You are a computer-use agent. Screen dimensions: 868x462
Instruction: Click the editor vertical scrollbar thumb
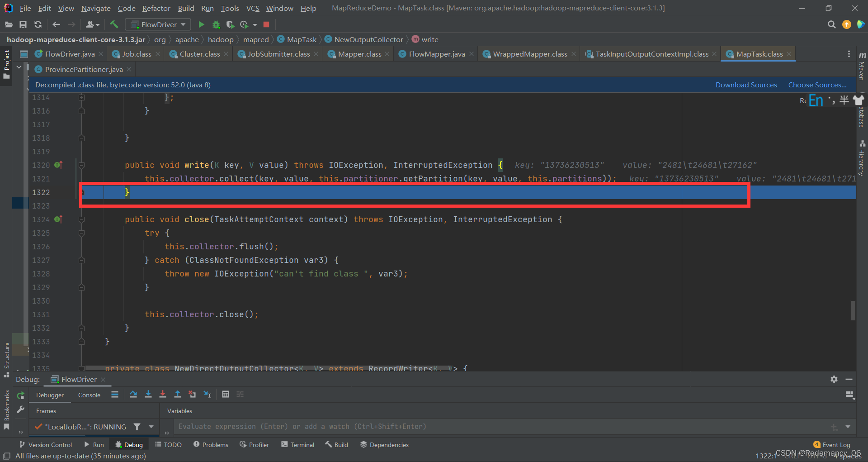tap(853, 310)
